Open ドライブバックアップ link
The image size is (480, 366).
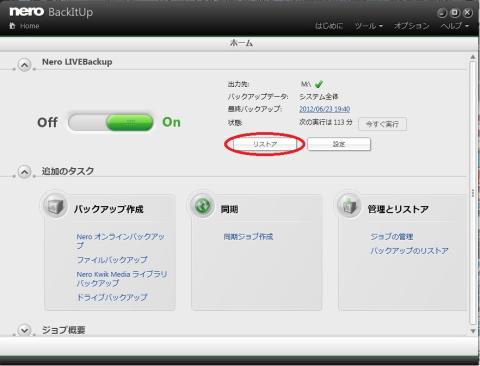(112, 297)
